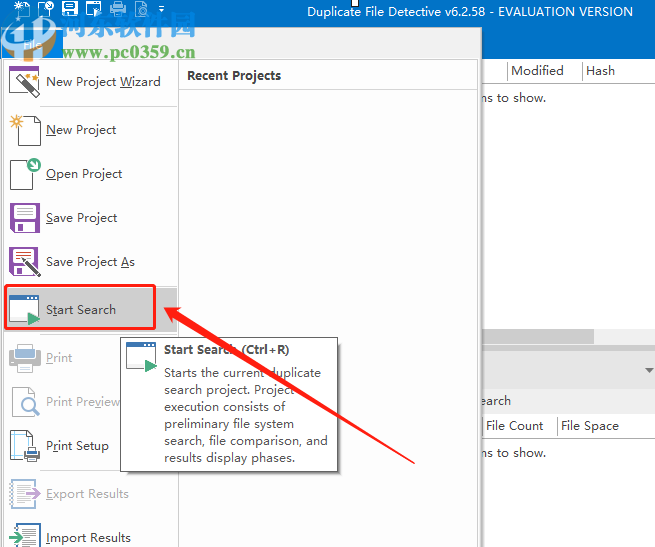Choose Save Project from the File menu

pyautogui.click(x=91, y=218)
